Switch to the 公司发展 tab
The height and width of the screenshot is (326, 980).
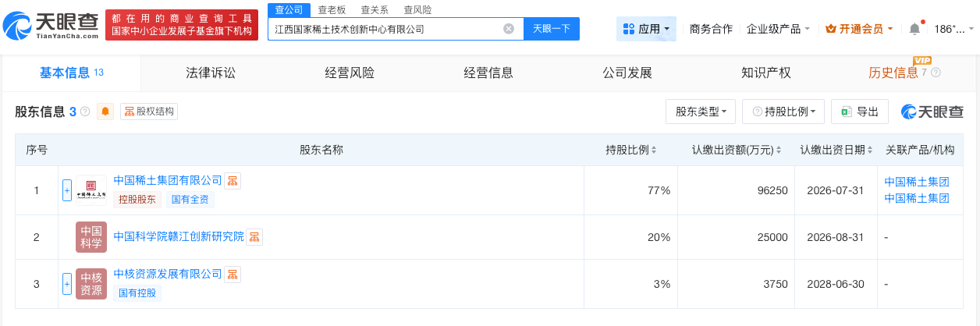(627, 73)
